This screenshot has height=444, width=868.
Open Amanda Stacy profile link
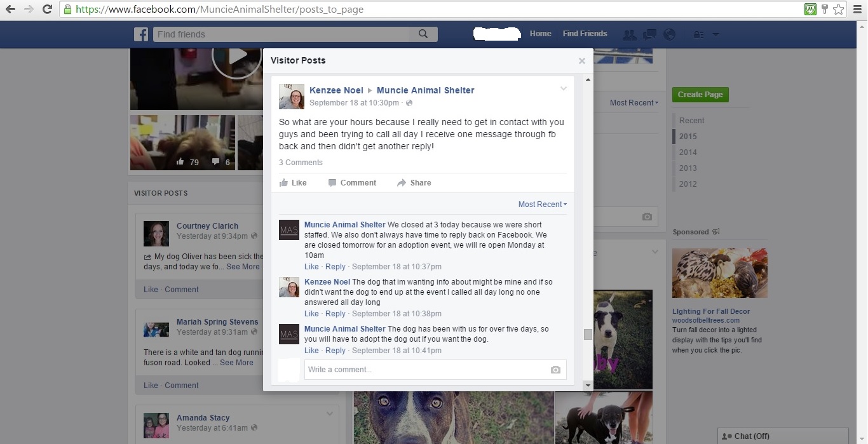[x=203, y=418]
